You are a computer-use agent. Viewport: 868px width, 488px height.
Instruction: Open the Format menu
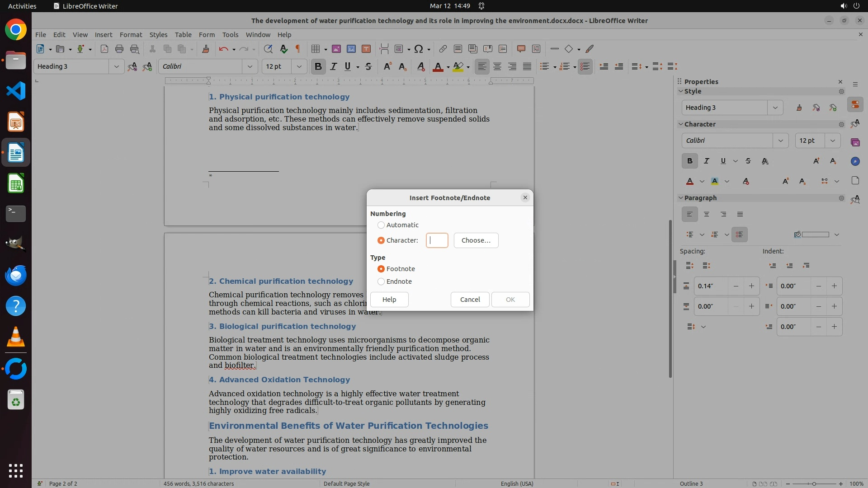point(131,35)
